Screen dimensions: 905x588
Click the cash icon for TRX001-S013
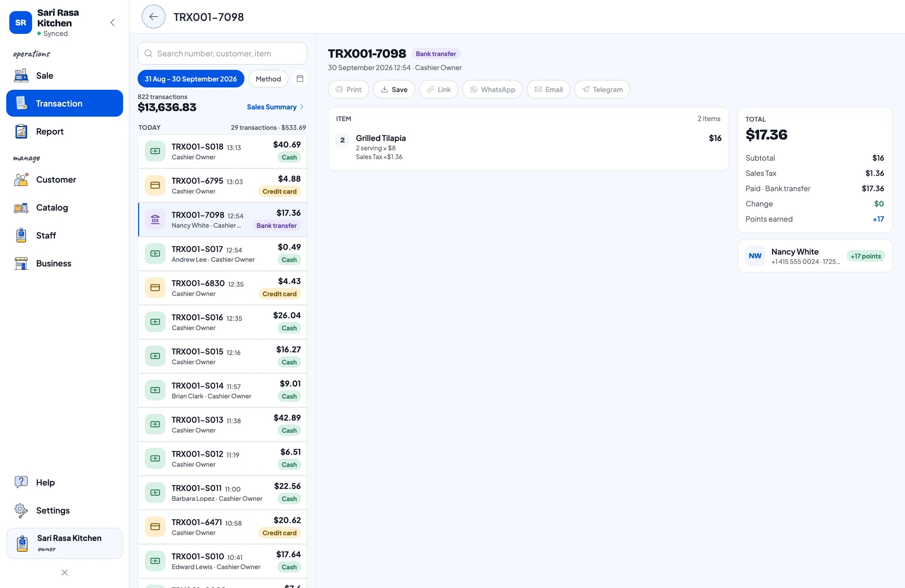(155, 424)
